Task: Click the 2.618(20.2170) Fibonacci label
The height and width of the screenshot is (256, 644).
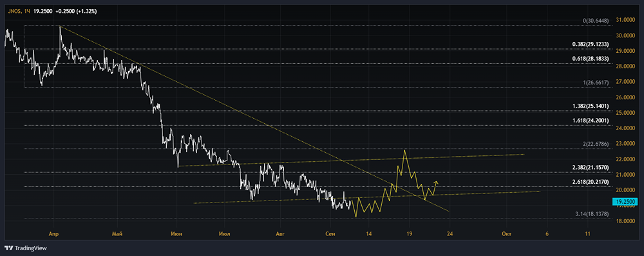Action: pyautogui.click(x=591, y=182)
